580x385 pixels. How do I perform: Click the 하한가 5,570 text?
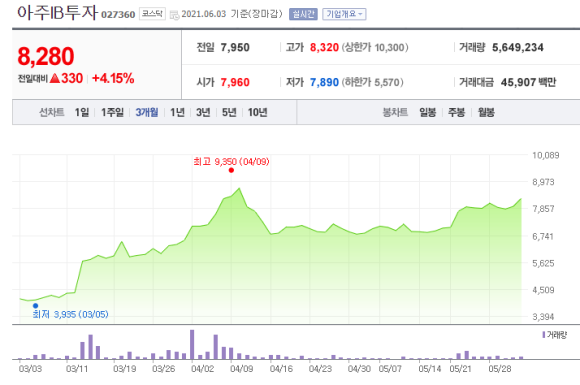click(x=372, y=82)
